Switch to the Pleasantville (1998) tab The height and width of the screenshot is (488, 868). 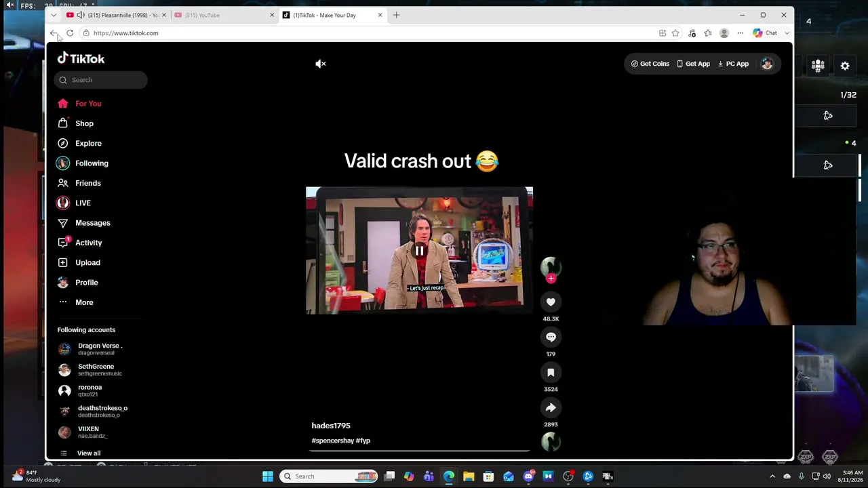[117, 15]
